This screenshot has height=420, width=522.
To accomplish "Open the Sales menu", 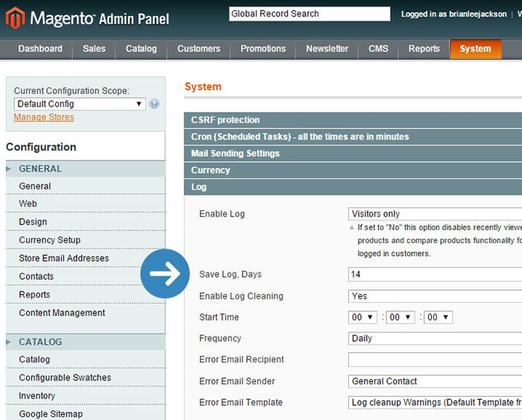I will (94, 49).
